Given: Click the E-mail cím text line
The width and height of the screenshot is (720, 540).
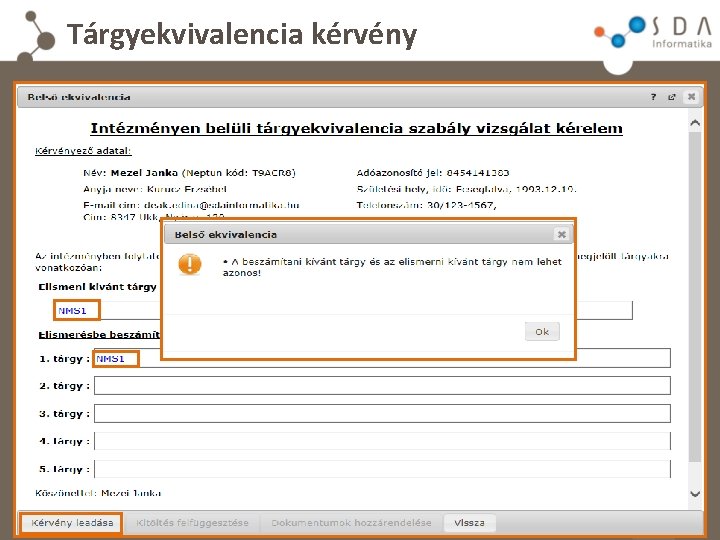Looking at the screenshot, I should coord(191,205).
